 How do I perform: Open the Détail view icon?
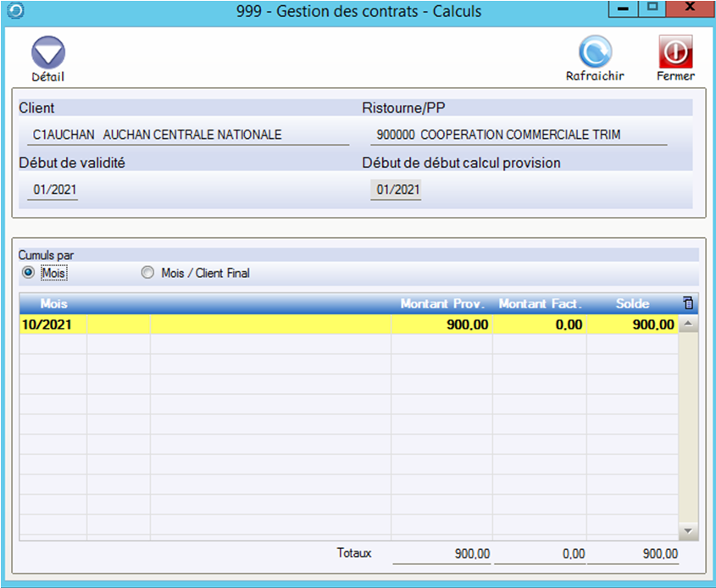click(x=48, y=54)
